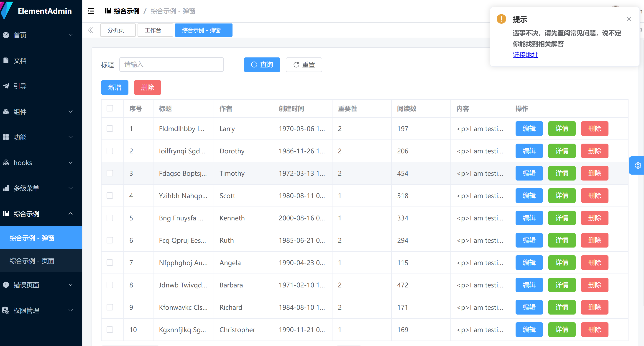Collapse the 综合示例 menu chevron
644x346 pixels.
point(71,214)
